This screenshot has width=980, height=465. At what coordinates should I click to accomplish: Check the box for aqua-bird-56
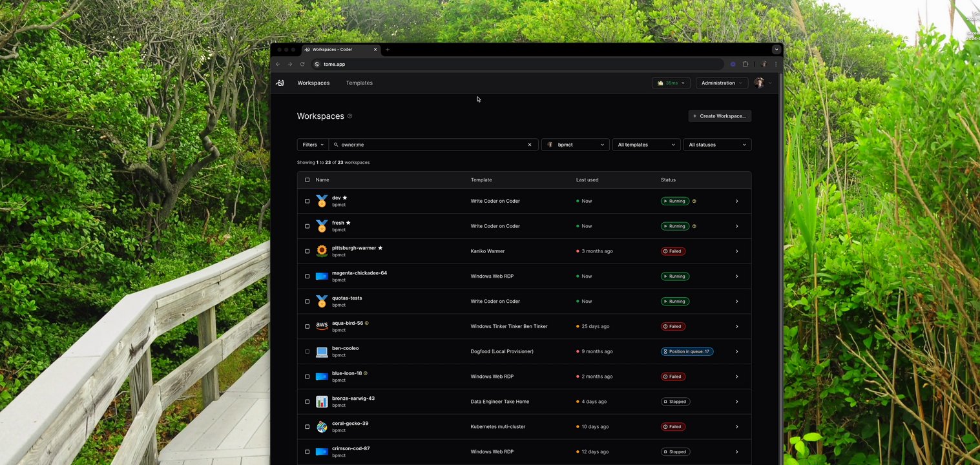307,326
